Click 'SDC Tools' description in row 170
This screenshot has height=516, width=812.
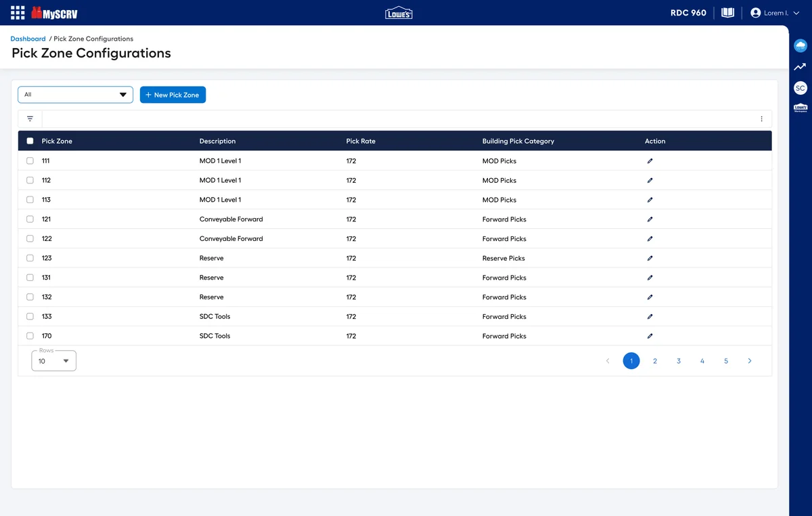[x=215, y=336]
